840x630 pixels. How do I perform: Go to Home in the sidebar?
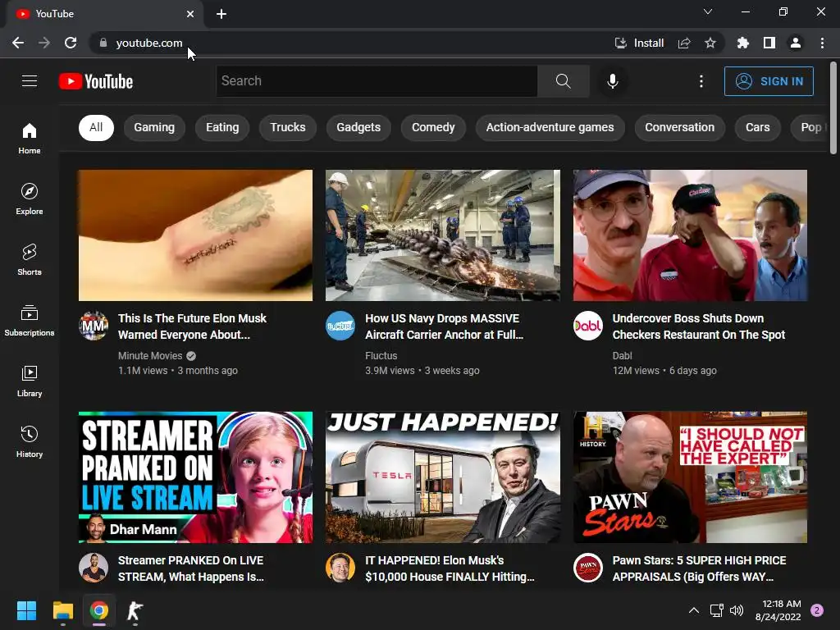(x=30, y=138)
